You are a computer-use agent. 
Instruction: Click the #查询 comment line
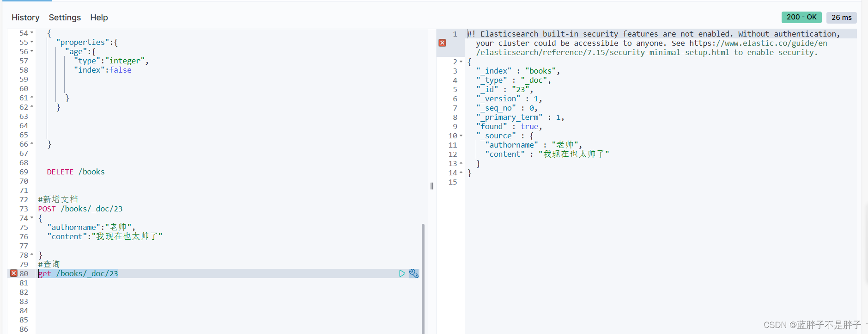[x=49, y=264]
